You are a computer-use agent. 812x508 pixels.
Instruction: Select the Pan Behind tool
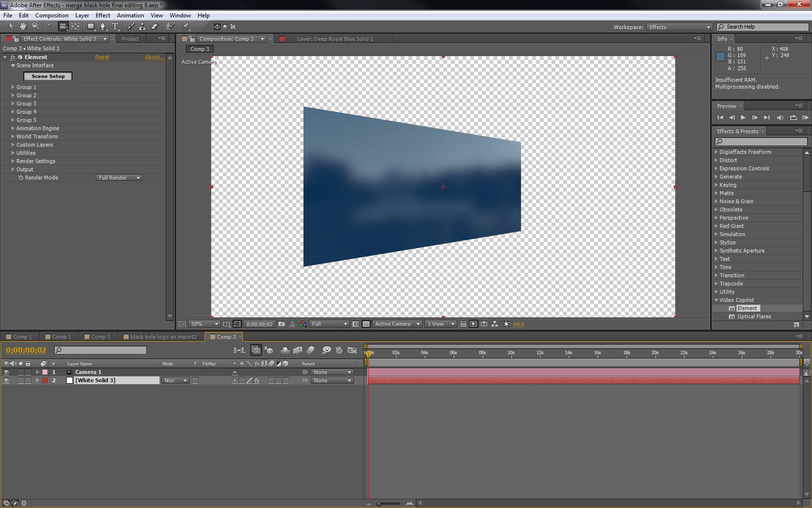tap(75, 27)
